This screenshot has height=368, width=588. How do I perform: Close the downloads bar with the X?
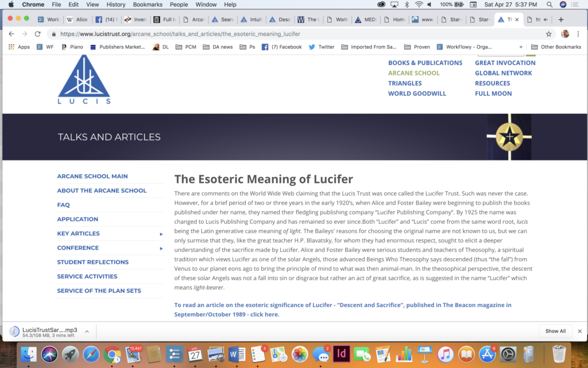pyautogui.click(x=579, y=331)
